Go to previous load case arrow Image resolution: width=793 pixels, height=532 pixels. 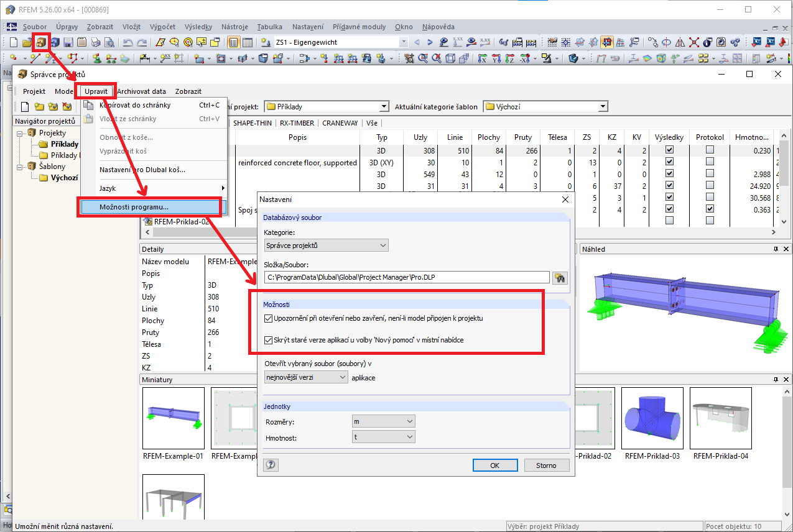click(x=417, y=42)
